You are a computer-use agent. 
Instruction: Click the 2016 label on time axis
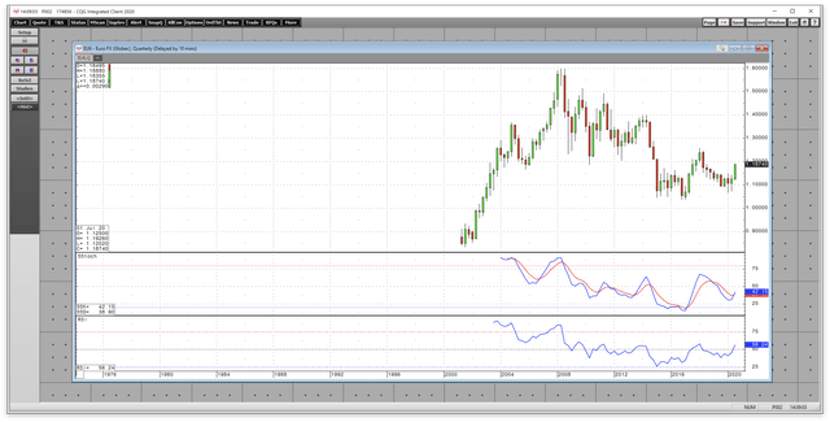tap(676, 374)
